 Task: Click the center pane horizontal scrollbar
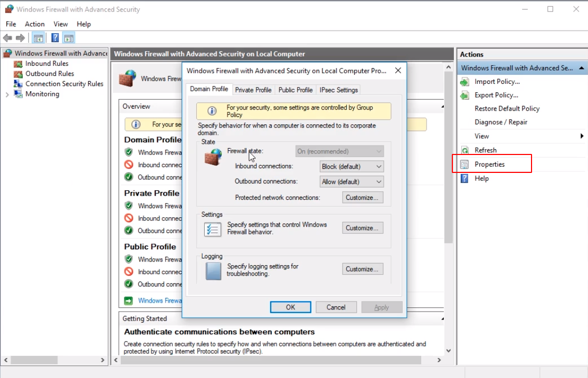click(271, 360)
